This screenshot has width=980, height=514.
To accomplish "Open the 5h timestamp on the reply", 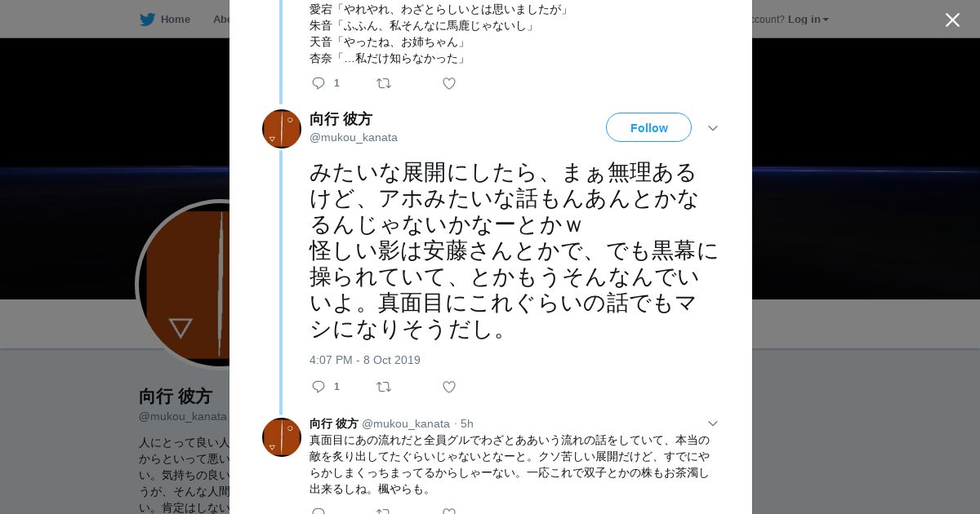I will pyautogui.click(x=467, y=424).
